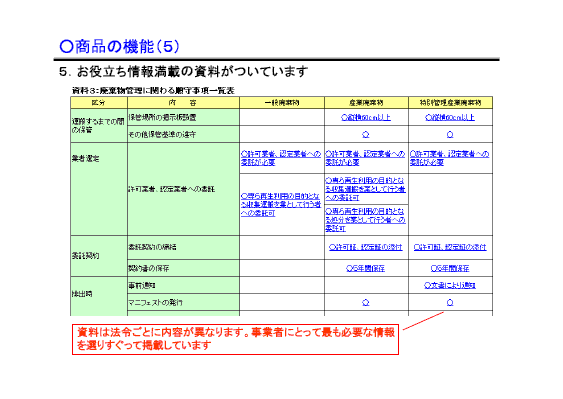The width and height of the screenshot is (563, 399).
Task: Open 縦横60cm以上 link under 産業廃棄物 column
Action: click(366, 117)
